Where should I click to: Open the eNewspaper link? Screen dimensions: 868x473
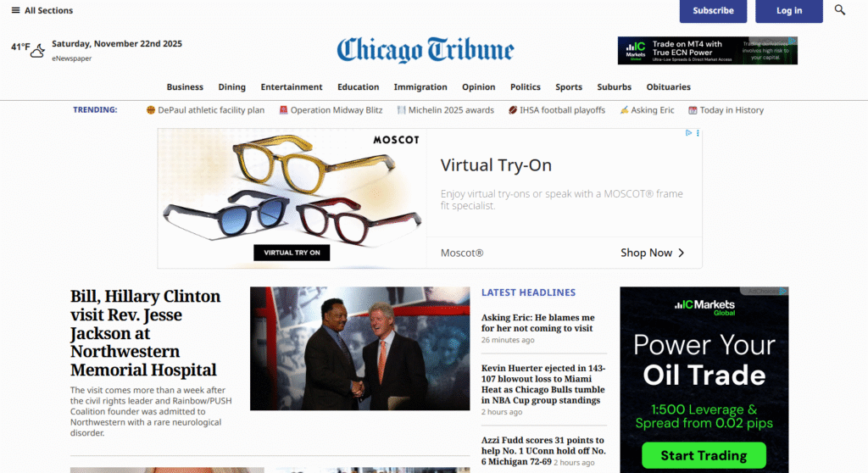(x=72, y=58)
